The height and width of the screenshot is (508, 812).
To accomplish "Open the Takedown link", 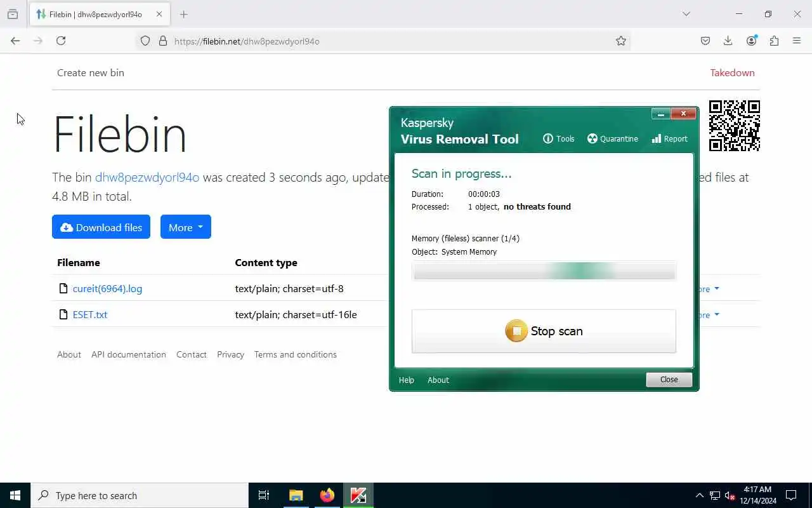I will (732, 72).
